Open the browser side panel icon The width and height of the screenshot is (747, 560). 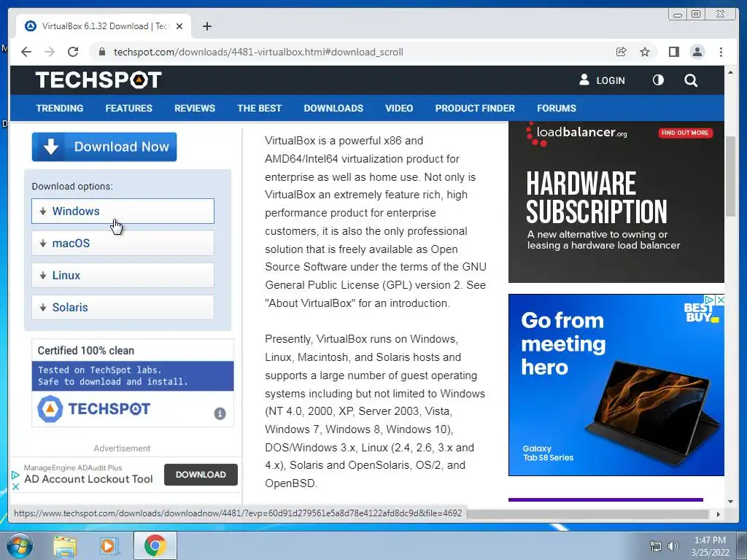(673, 52)
